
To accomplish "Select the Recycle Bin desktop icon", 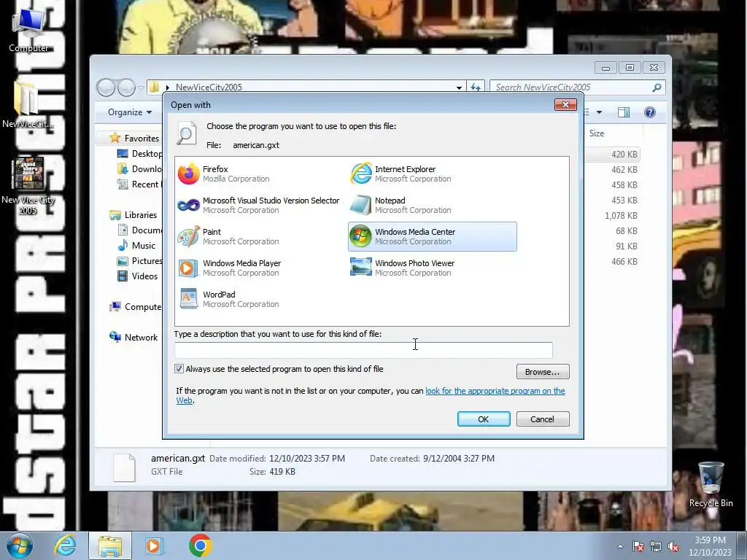I will coord(711,485).
